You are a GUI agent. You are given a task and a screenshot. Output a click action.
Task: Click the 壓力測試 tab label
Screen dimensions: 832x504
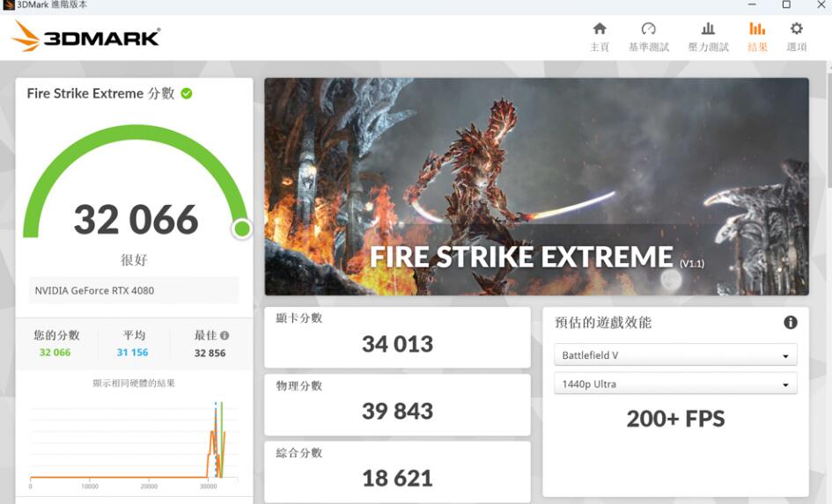click(x=708, y=47)
